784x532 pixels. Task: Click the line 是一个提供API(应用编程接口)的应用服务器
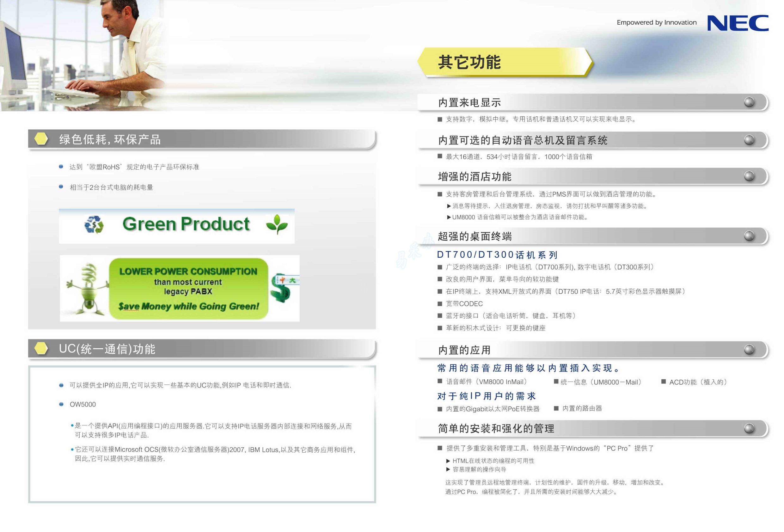[213, 431]
